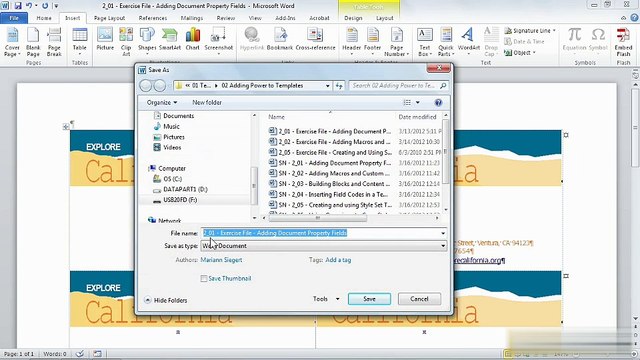Click the help icon in Save As dialog

tap(438, 102)
